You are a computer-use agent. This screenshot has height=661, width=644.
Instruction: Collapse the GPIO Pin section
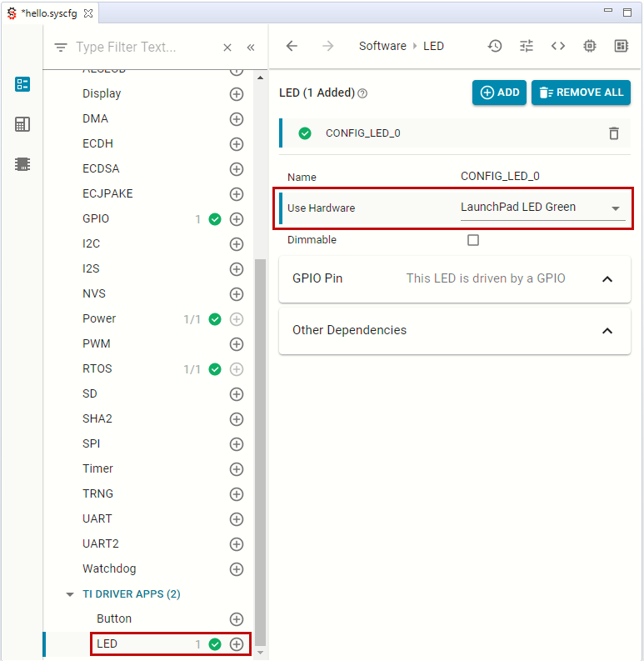[x=607, y=279]
